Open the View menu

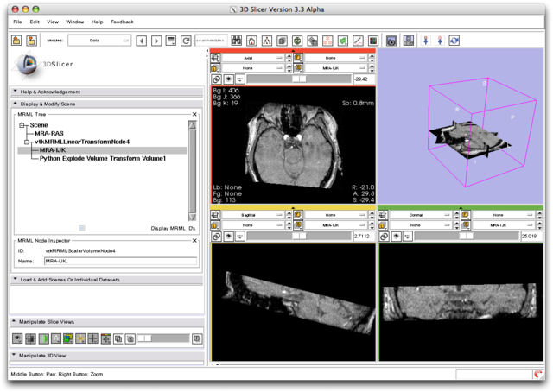[54, 21]
